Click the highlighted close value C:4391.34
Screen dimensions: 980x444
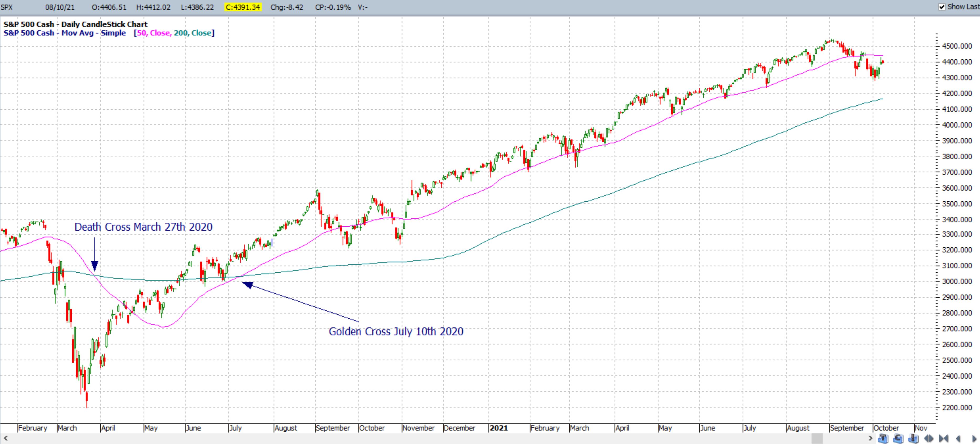243,7
